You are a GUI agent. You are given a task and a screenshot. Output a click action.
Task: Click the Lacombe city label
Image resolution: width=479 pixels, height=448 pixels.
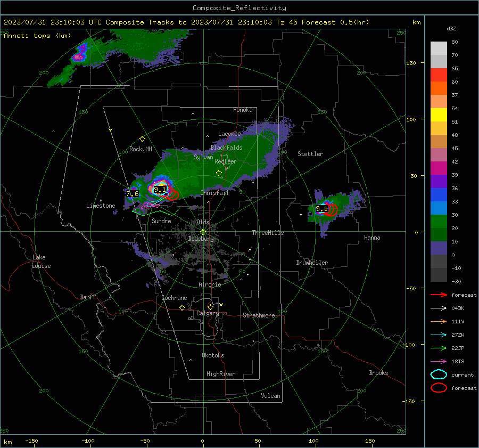point(229,134)
